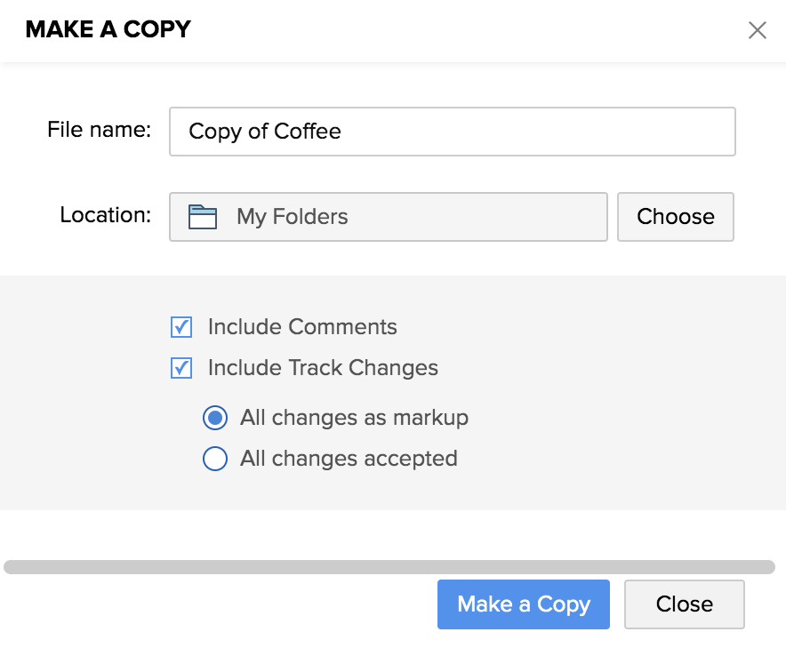Disable the Include Track Changes checkbox
Viewport: 786px width, 672px height.
tap(181, 368)
